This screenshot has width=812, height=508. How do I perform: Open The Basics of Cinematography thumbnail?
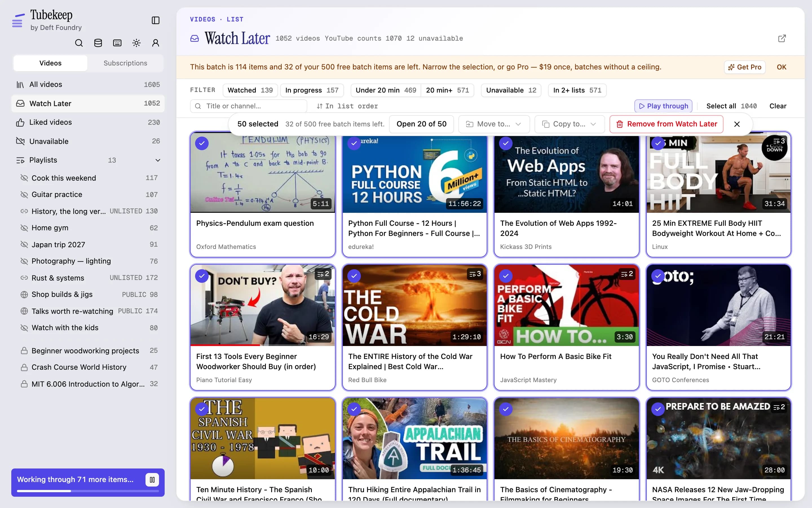point(566,439)
